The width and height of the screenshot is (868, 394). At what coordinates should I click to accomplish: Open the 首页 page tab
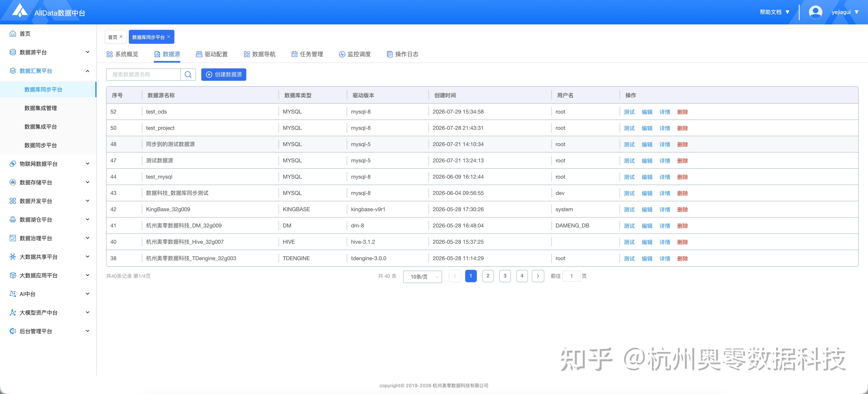[116, 37]
